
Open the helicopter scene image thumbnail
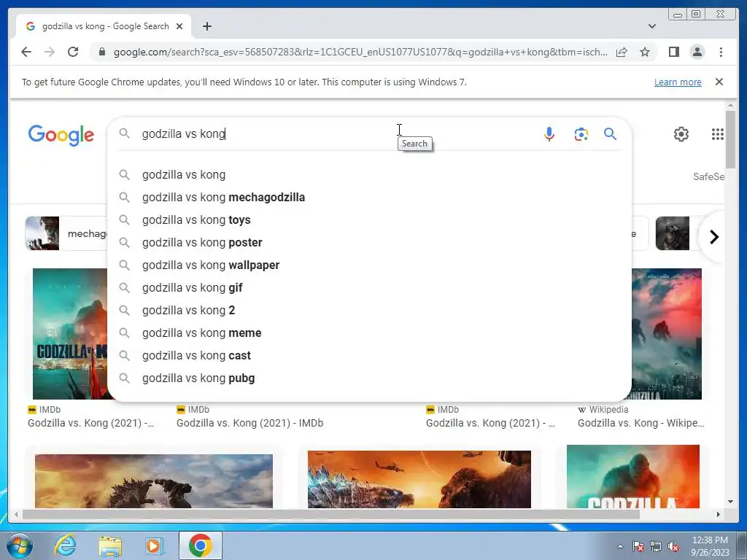pos(419,479)
